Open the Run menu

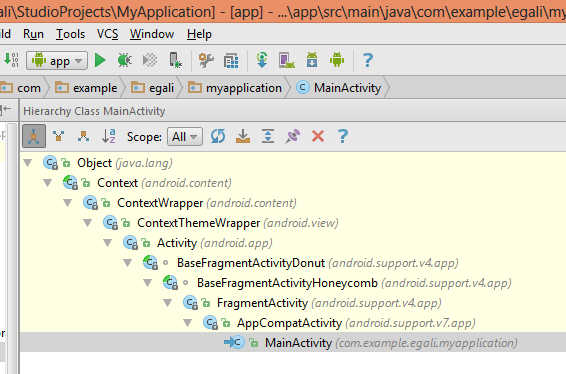pos(33,34)
